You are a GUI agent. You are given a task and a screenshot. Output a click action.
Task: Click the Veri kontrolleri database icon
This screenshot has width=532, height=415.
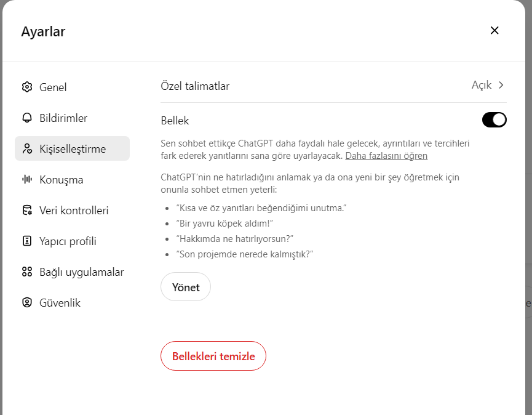point(27,210)
